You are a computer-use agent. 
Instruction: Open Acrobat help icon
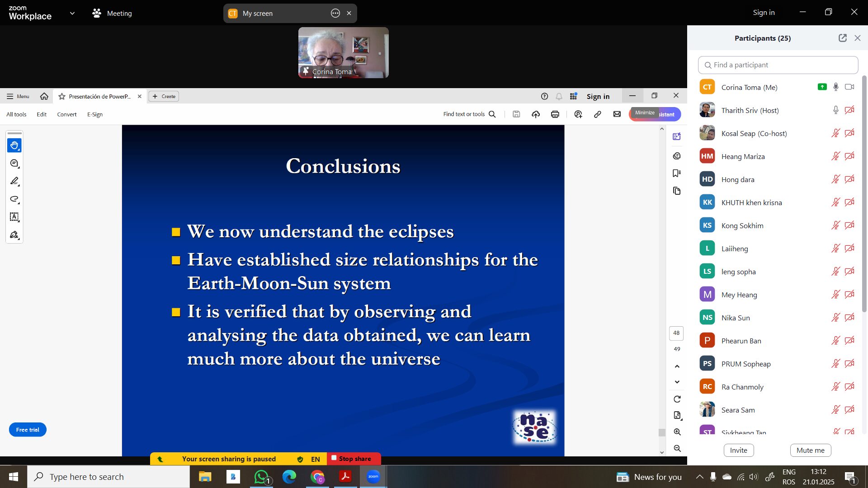(544, 96)
